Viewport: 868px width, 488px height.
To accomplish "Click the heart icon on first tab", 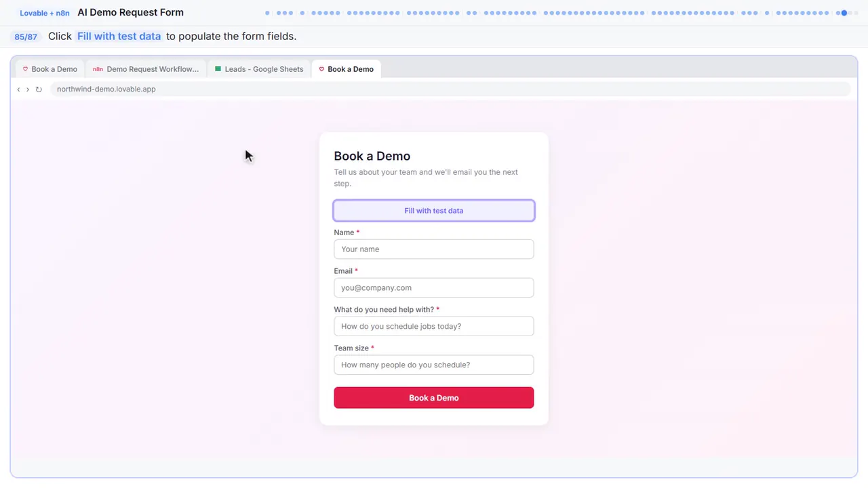I will click(25, 69).
